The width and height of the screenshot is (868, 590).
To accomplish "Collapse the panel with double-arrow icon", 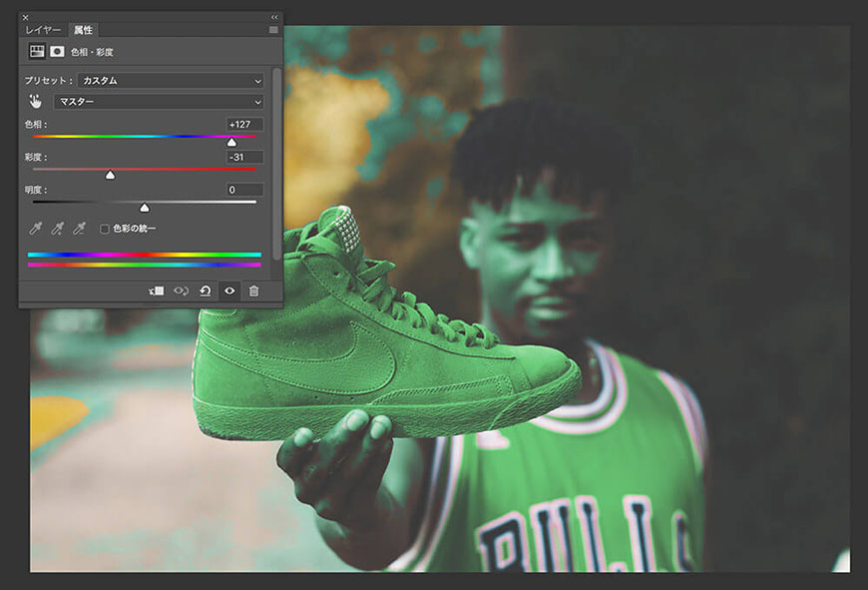I will pyautogui.click(x=274, y=17).
